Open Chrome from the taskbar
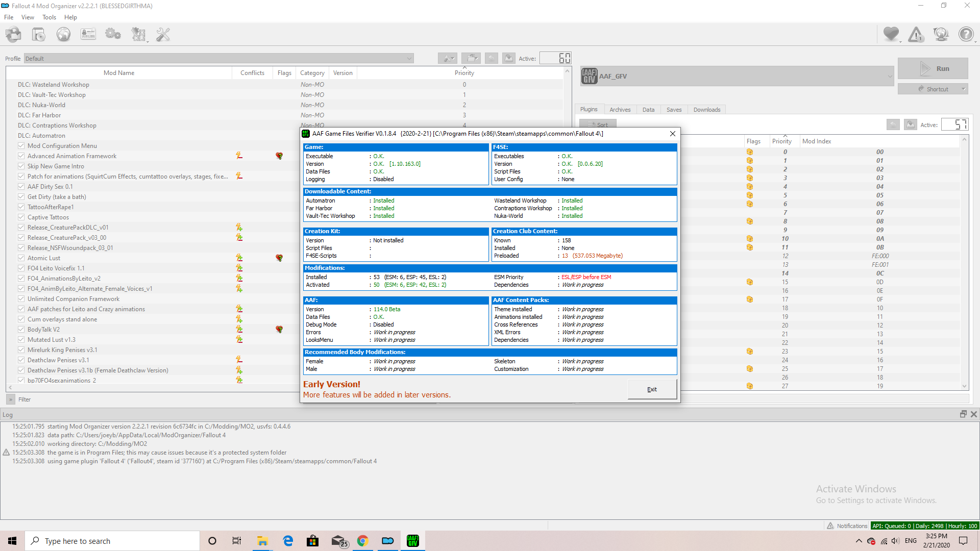Viewport: 980px width, 551px height. click(363, 541)
